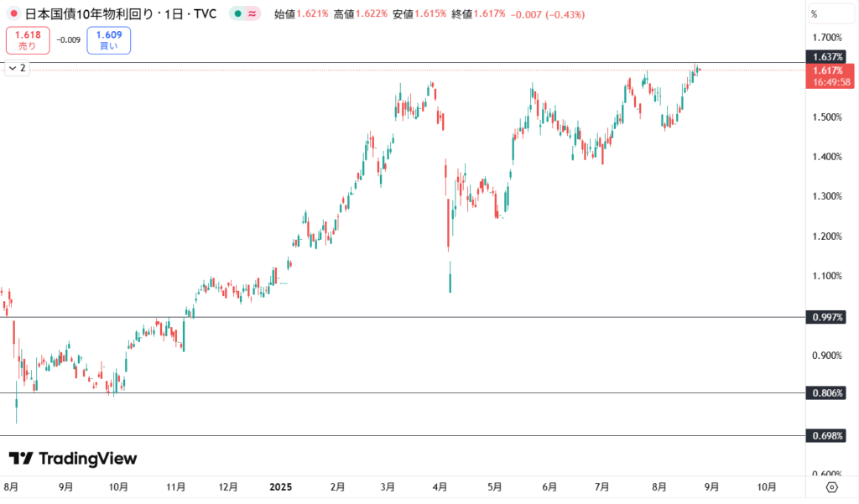Screen dimensions: 859x504
Task: Click the 1.400% price axis label
Action: (827, 157)
